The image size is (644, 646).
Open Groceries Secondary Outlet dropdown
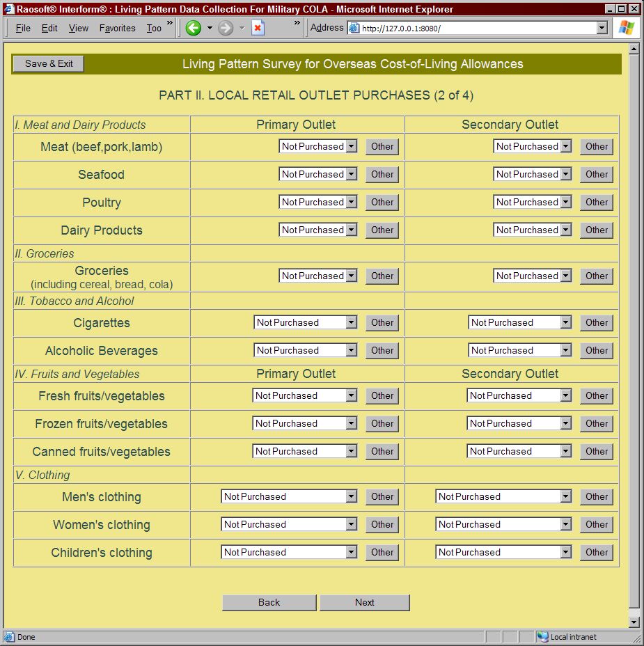tap(533, 276)
